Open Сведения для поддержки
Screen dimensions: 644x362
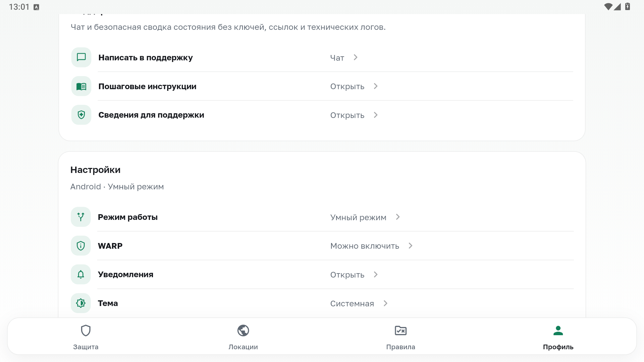[x=322, y=115]
